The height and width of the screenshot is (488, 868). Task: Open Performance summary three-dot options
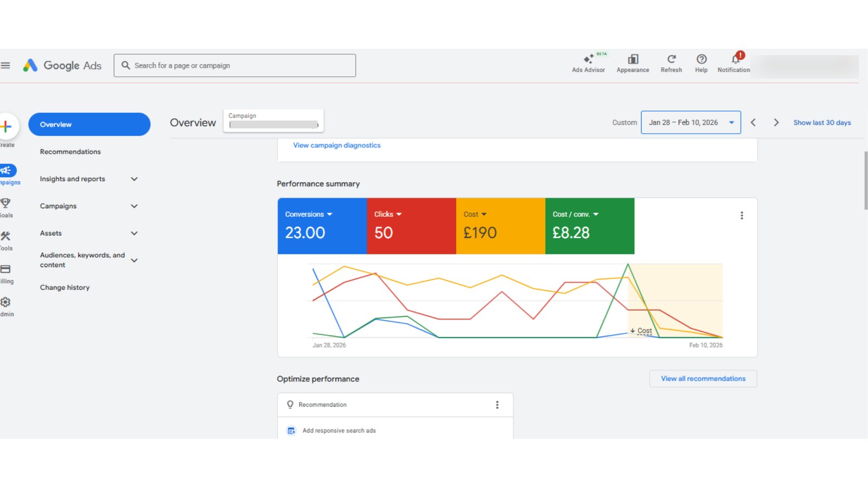tap(742, 216)
